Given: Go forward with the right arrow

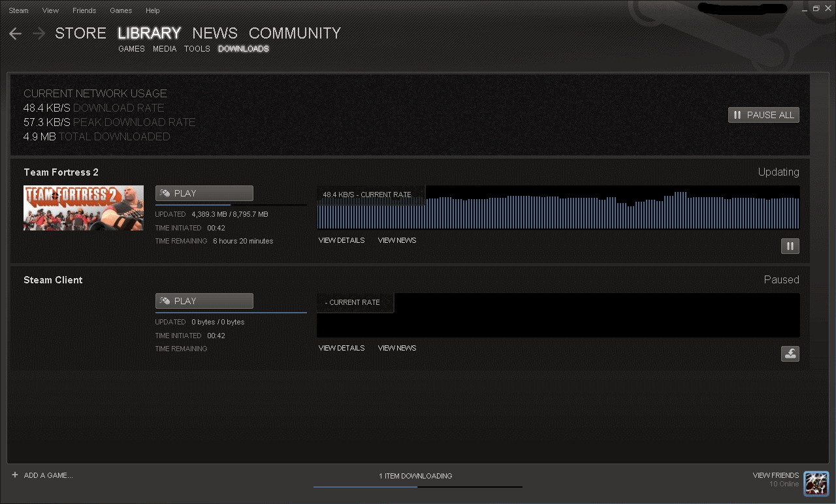Looking at the screenshot, I should (x=39, y=33).
